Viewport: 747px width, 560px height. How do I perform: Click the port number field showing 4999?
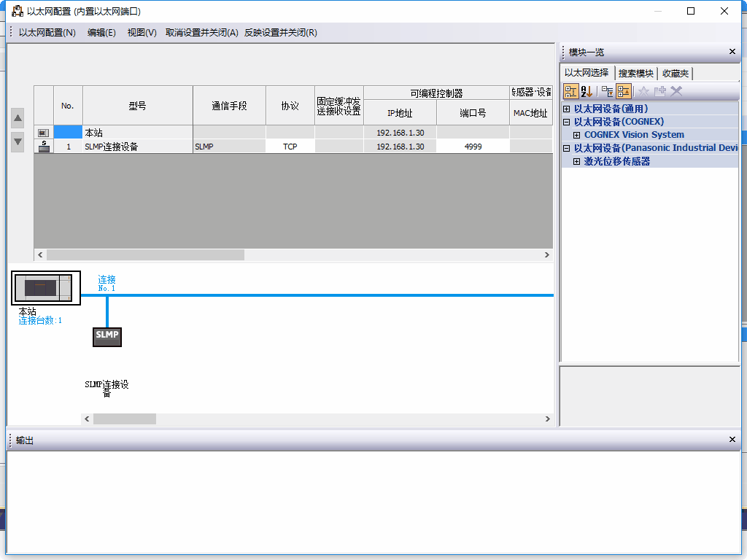tap(473, 147)
